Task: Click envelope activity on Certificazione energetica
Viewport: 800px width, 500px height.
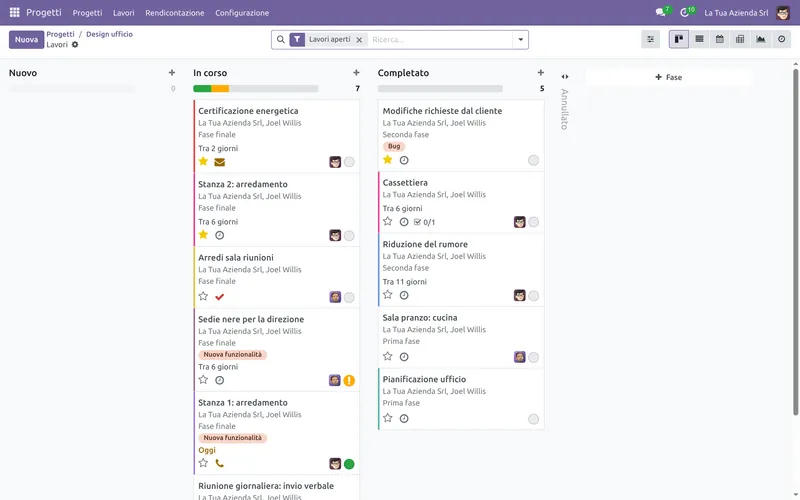Action: pyautogui.click(x=219, y=162)
